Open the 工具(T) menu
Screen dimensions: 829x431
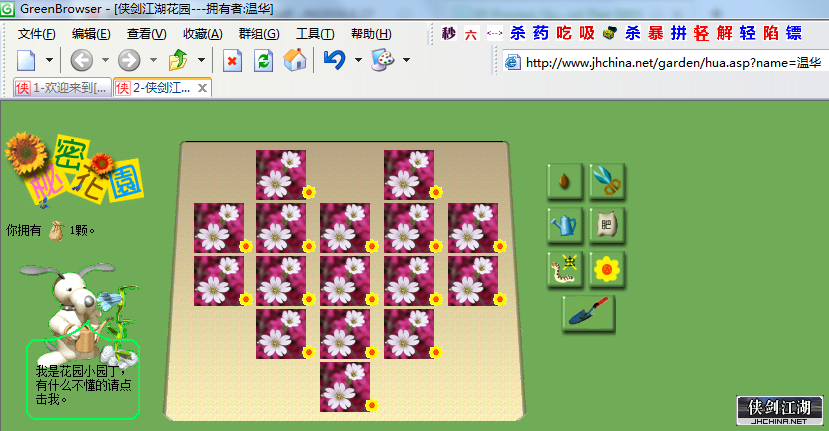click(315, 34)
